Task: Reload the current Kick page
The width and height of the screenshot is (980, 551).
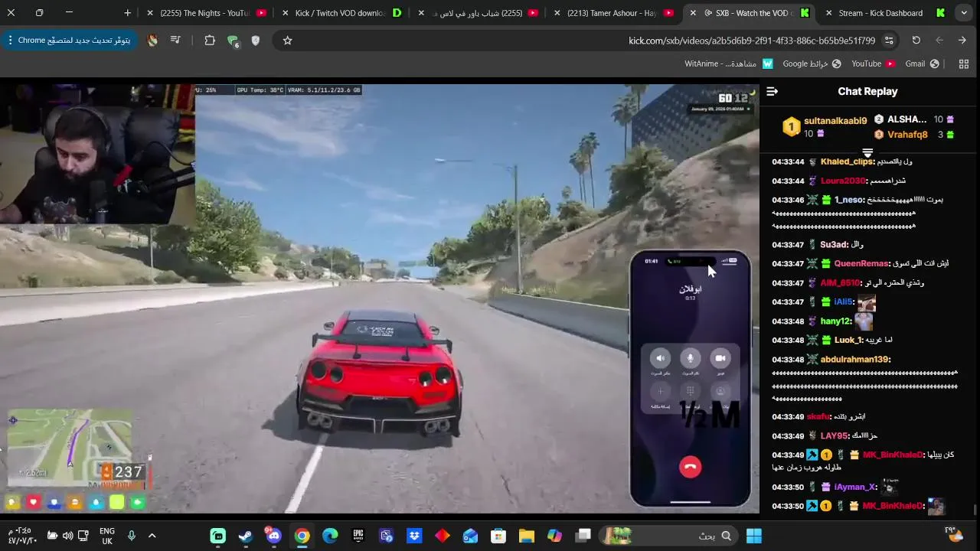Action: 916,41
